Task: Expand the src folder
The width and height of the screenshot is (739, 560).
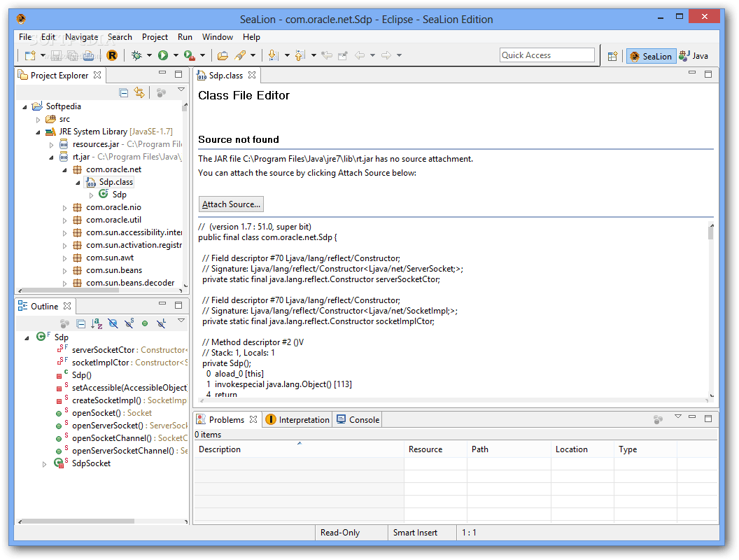Action: point(38,120)
